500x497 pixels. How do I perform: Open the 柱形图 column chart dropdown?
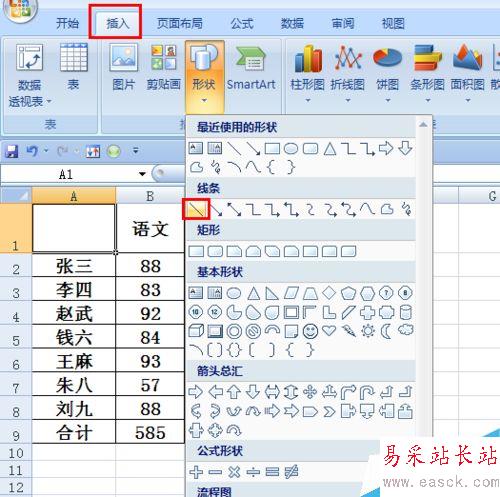tap(307, 74)
